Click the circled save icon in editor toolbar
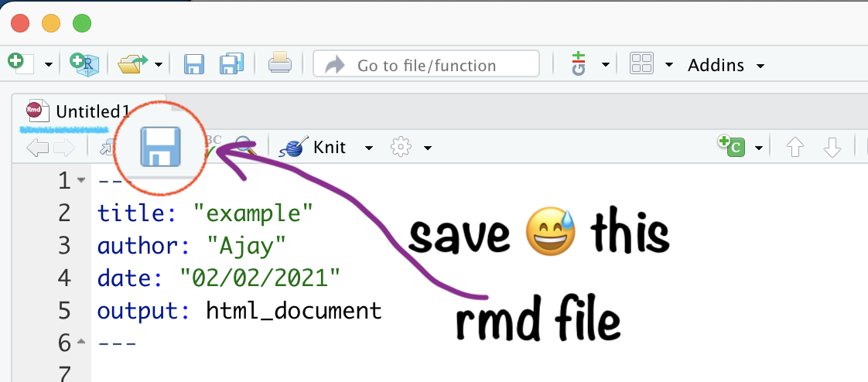868x382 pixels. click(x=160, y=146)
